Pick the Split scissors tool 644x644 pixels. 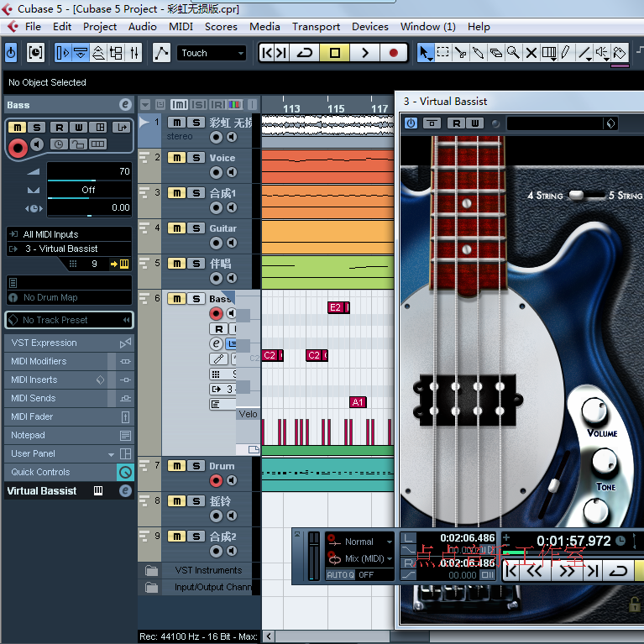460,53
